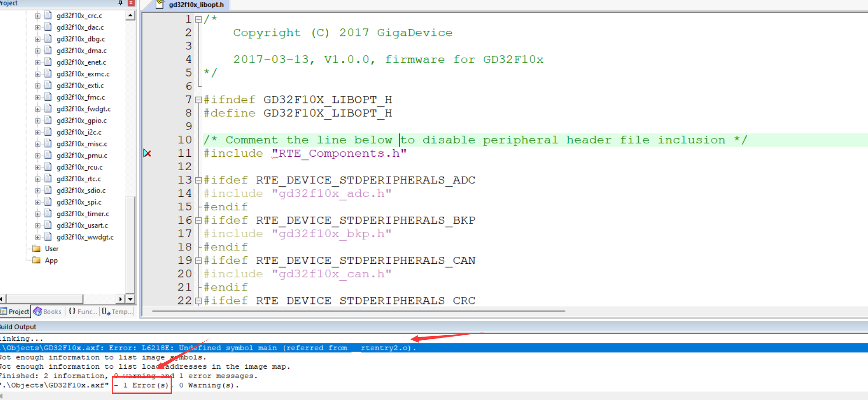Select the gd32f10x_rtc.c file icon
Viewport: 868px width, 400px height.
pos(48,179)
